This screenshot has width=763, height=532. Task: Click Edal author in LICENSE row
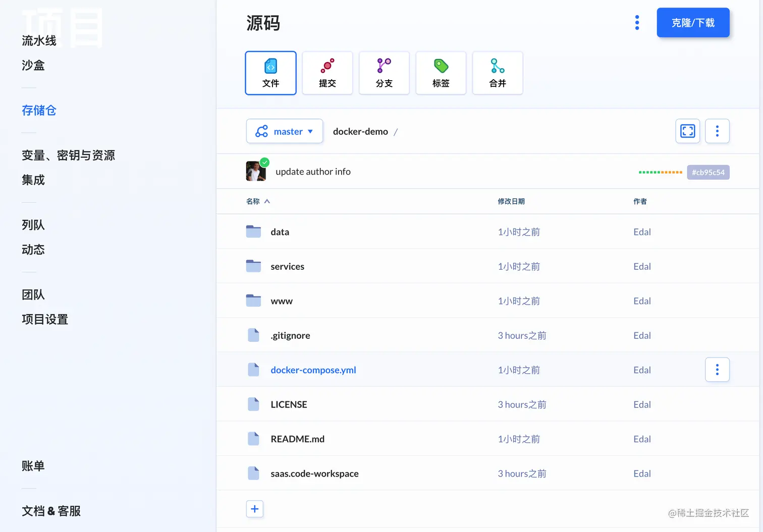(642, 404)
